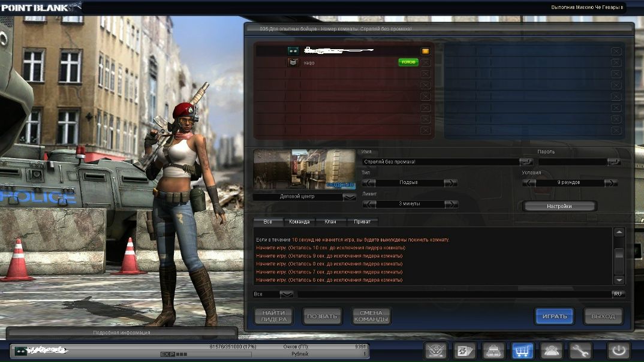
Task: Open the shop cart icon
Action: pyautogui.click(x=522, y=351)
